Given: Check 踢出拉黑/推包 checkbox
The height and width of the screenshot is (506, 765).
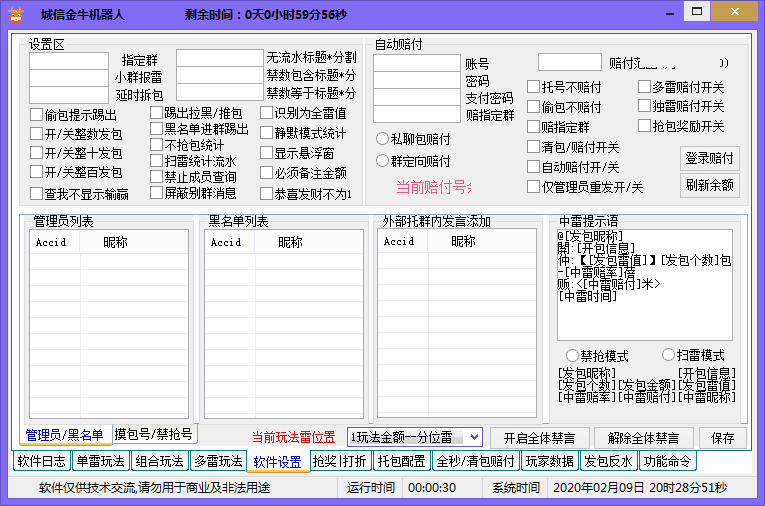Looking at the screenshot, I should 157,113.
